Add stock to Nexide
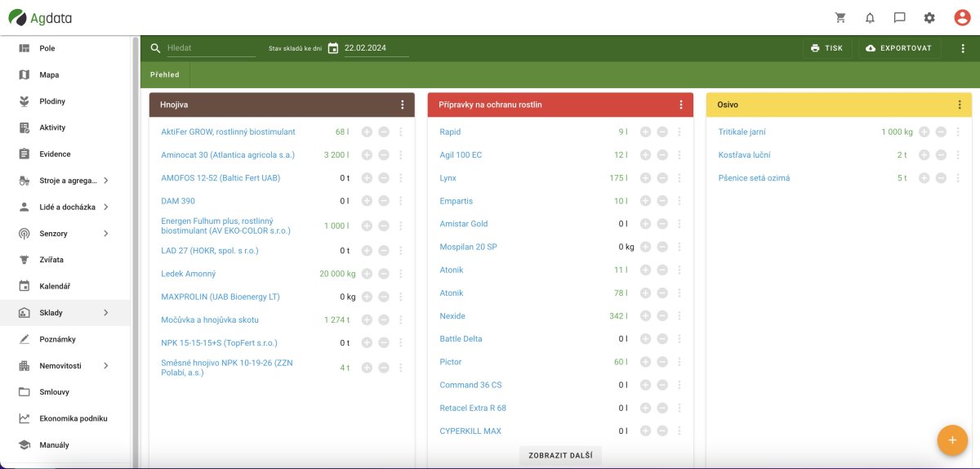 click(x=645, y=316)
